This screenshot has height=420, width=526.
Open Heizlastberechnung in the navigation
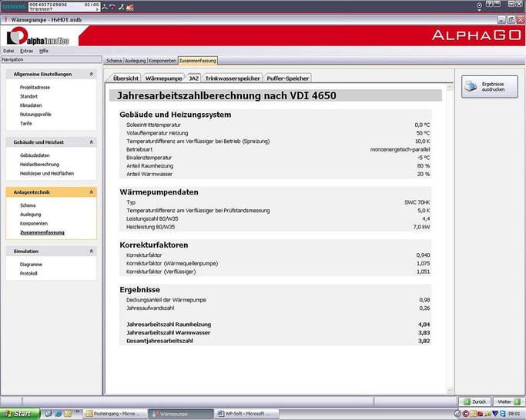click(x=39, y=164)
